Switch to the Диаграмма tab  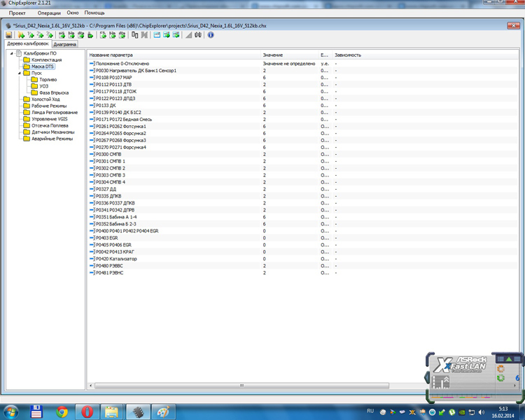tap(64, 44)
